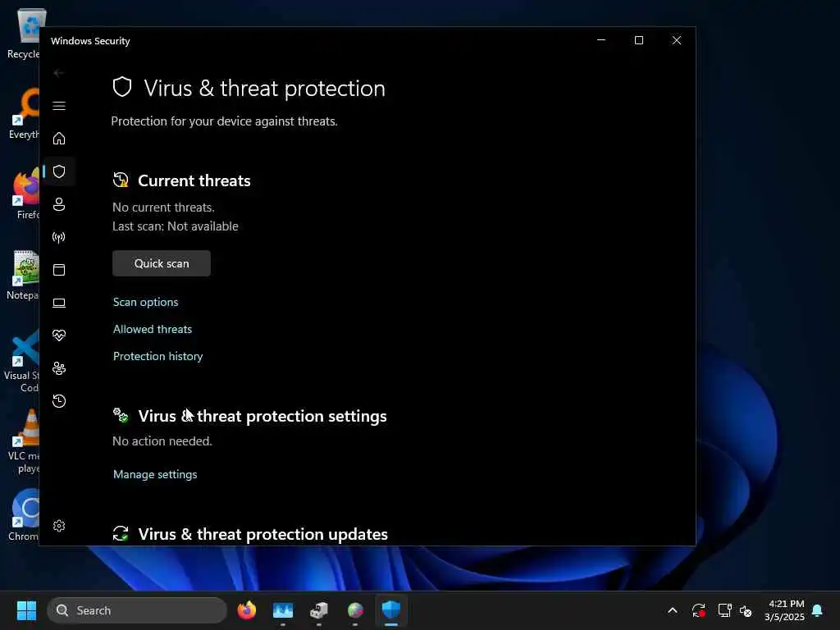Open Family options sidebar icon
This screenshot has height=630, width=840.
pyautogui.click(x=59, y=368)
